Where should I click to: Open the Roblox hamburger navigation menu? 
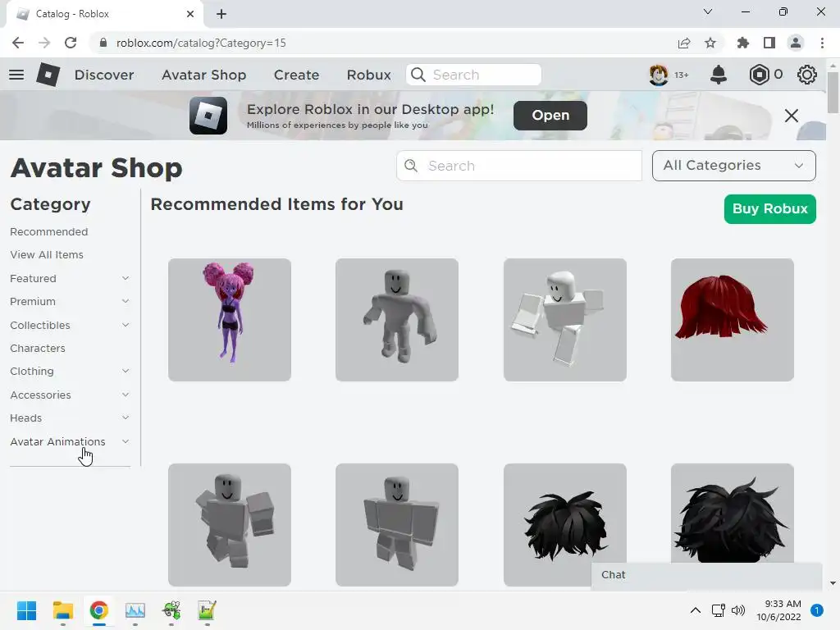(16, 75)
